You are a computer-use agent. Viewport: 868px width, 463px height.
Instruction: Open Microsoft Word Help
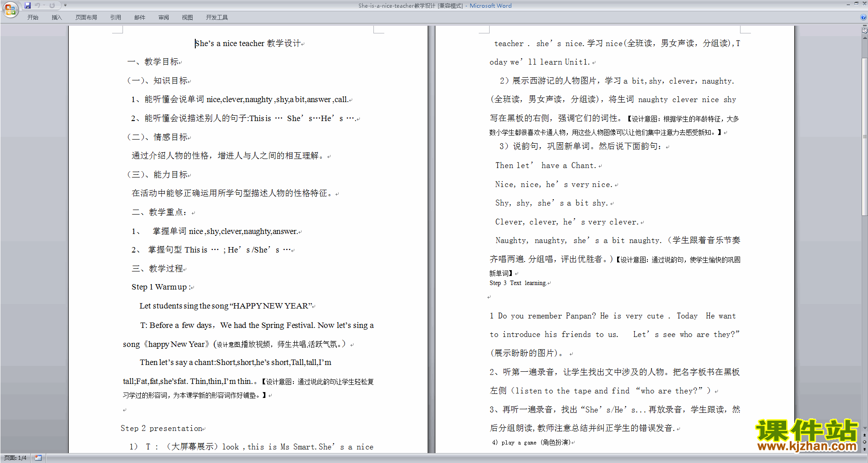pyautogui.click(x=863, y=17)
